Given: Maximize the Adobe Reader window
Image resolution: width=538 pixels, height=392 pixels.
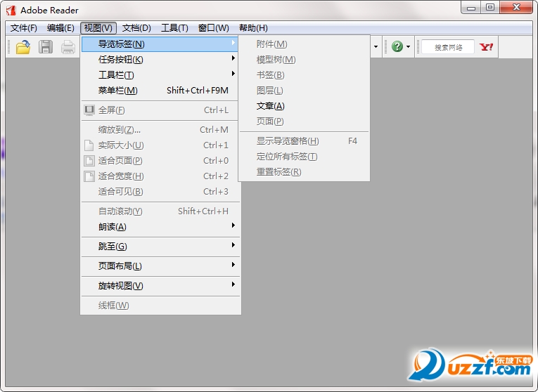Looking at the screenshot, I should 490,7.
